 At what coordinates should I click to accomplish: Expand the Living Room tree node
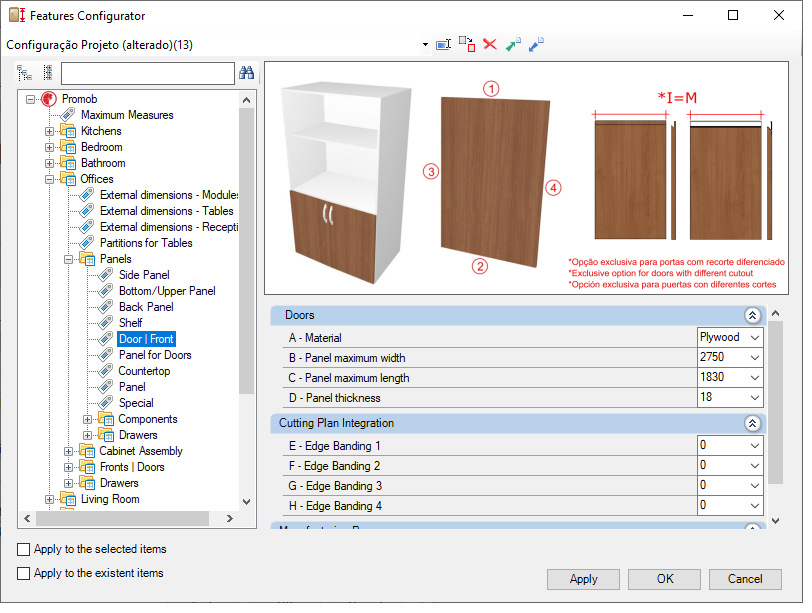coord(49,500)
